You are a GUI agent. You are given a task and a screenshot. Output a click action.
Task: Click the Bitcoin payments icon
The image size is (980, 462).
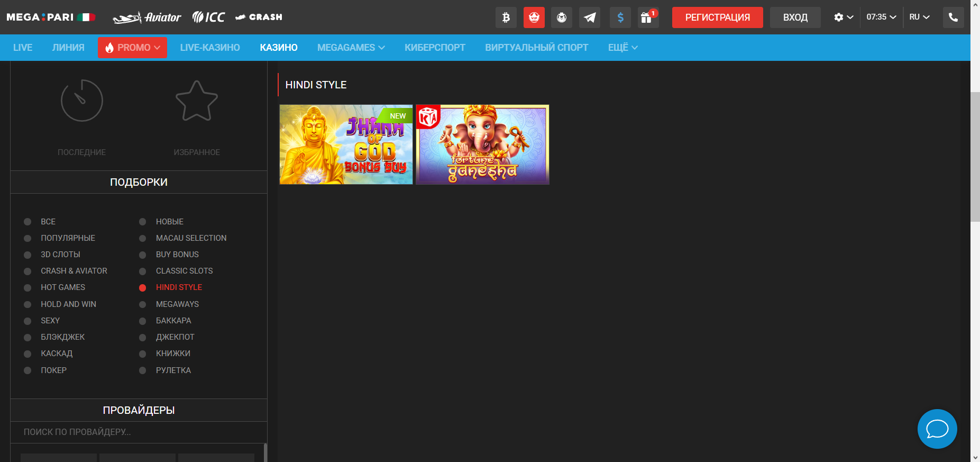click(x=506, y=17)
